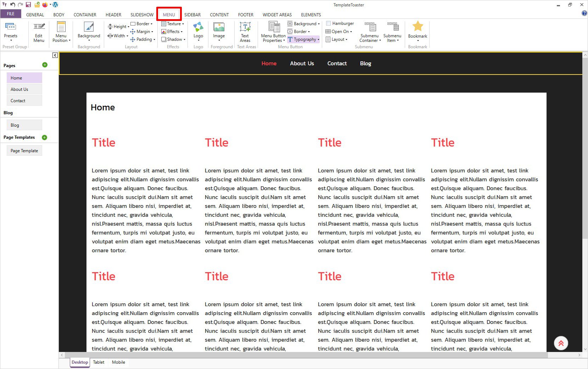This screenshot has width=588, height=369.
Task: Toggle the Hamburger menu checkbox
Action: 329,23
